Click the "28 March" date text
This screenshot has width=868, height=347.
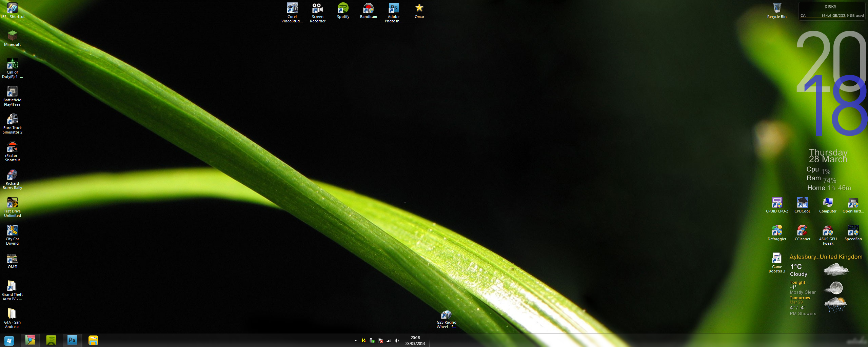828,159
